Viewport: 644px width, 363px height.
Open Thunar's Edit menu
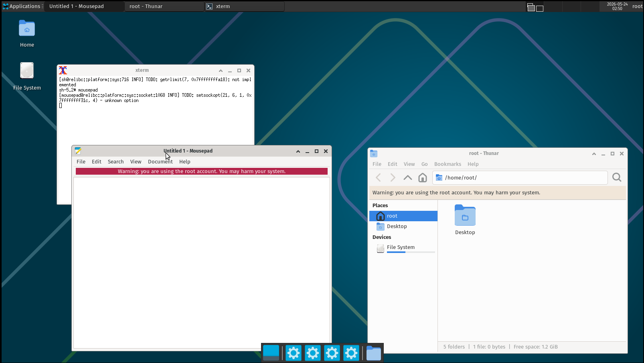click(x=393, y=164)
